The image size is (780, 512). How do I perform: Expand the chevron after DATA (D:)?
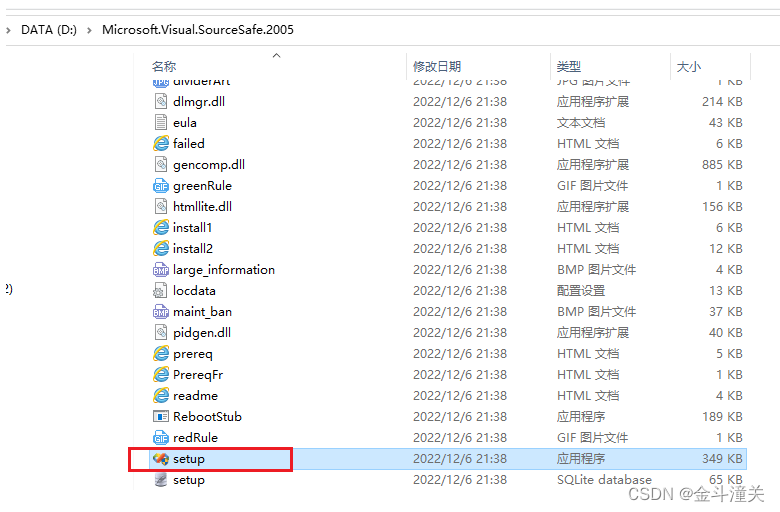point(89,30)
